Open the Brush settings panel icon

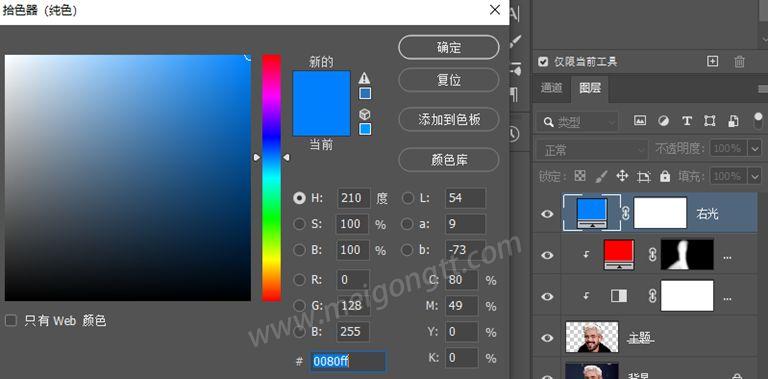pos(515,42)
